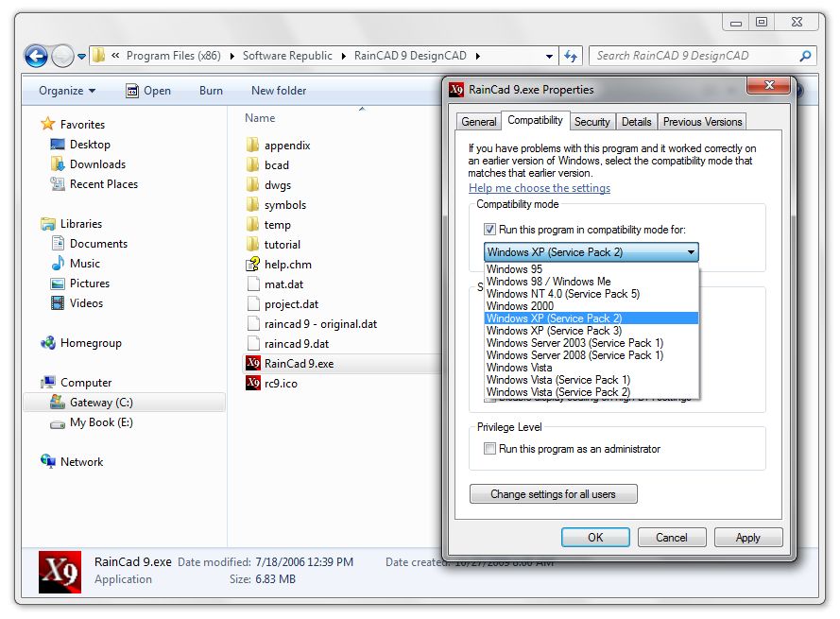The width and height of the screenshot is (840, 619).
Task: Open the Music library icon
Action: pos(58,263)
